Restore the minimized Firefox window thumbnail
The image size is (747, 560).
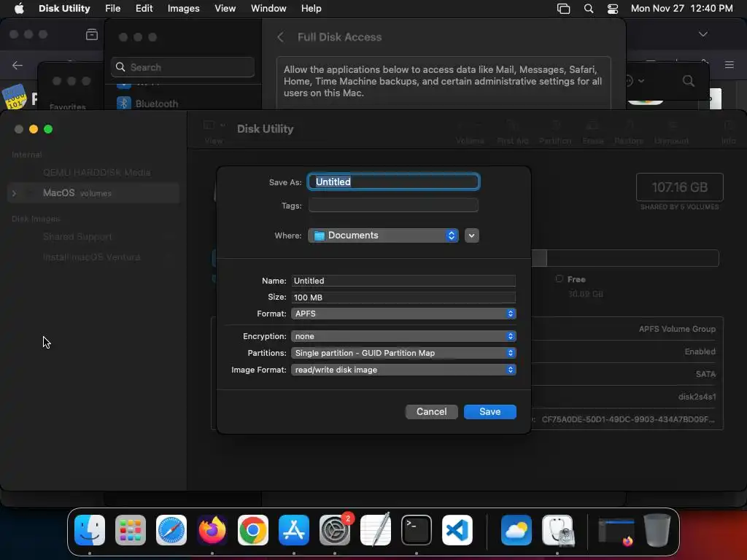[616, 531]
